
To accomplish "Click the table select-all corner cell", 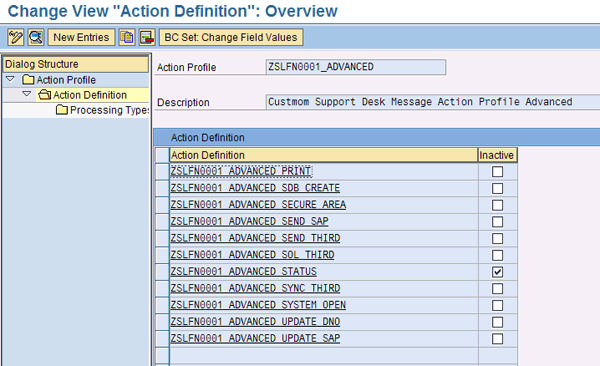I will pos(162,155).
